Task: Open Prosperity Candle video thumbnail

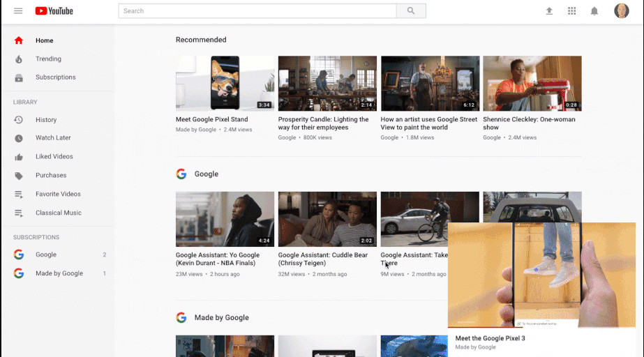Action: 327,83
